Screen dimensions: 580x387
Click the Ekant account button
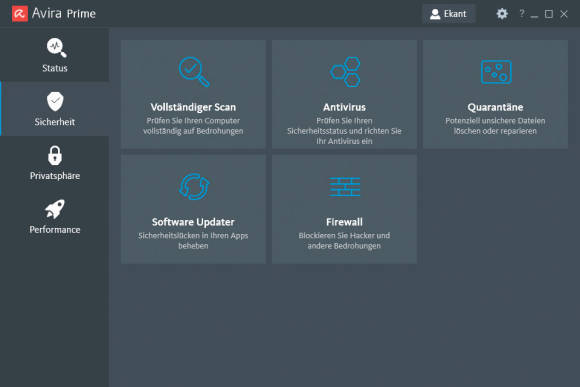pyautogui.click(x=448, y=14)
